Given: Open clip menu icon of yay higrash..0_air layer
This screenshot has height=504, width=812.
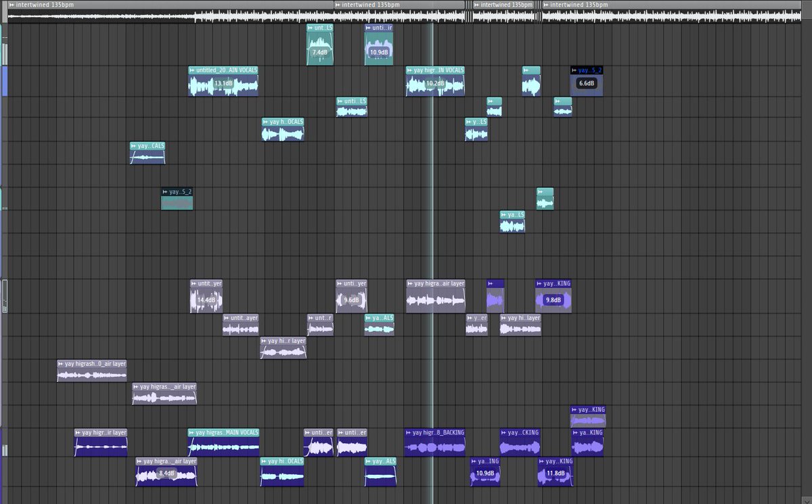Looking at the screenshot, I should 61,364.
